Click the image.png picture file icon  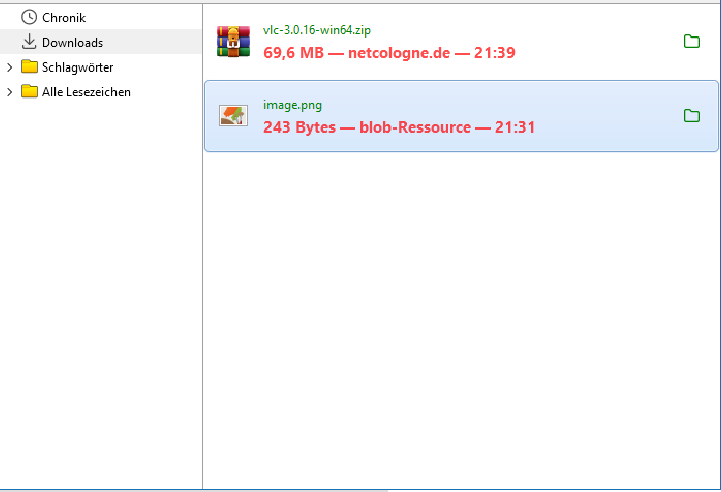tap(234, 115)
